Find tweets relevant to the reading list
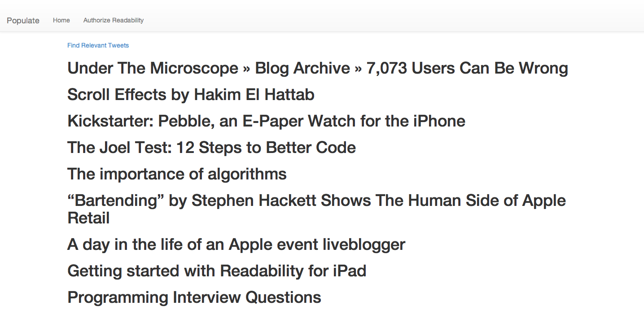644x310 pixels. point(98,45)
